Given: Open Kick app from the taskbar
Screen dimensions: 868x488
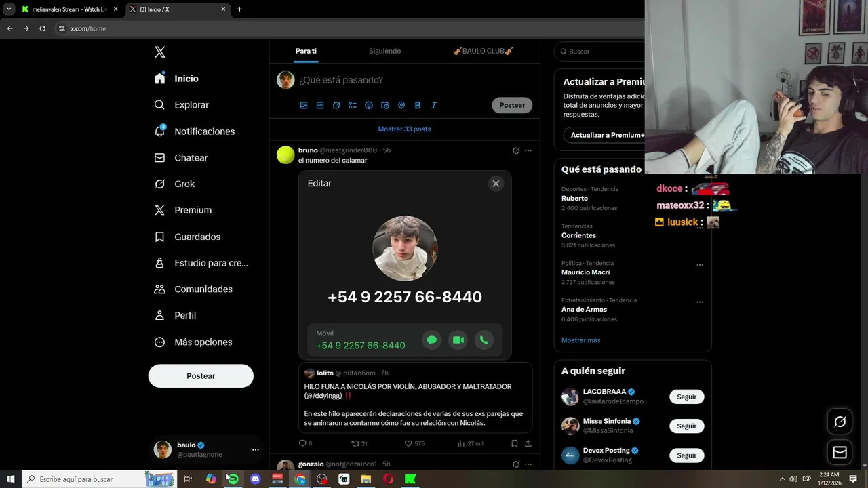Looking at the screenshot, I should [x=410, y=479].
